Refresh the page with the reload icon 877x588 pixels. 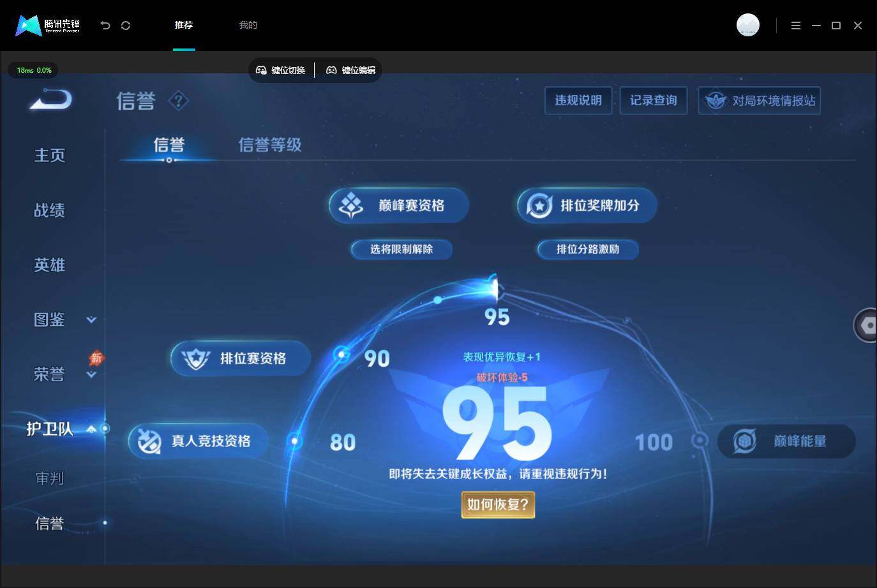pos(126,26)
